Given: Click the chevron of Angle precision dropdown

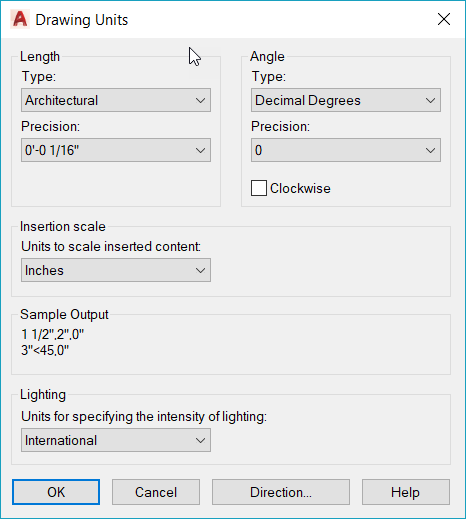Looking at the screenshot, I should tap(430, 150).
